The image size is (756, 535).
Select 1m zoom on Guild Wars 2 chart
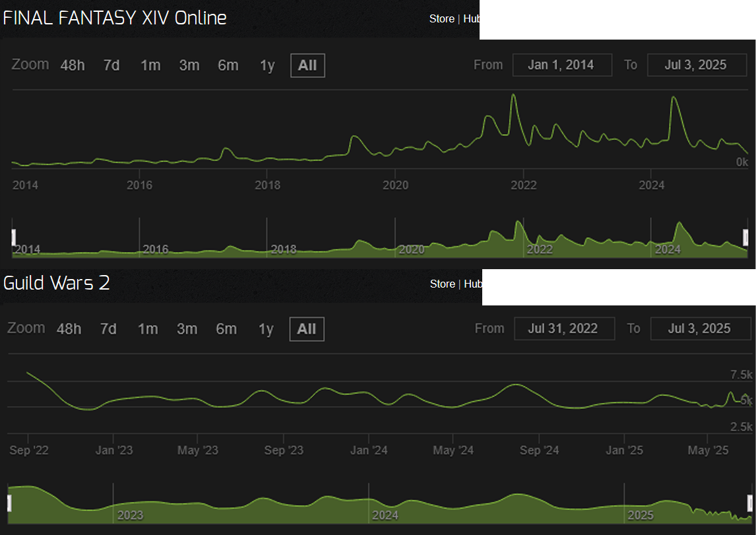coord(148,329)
